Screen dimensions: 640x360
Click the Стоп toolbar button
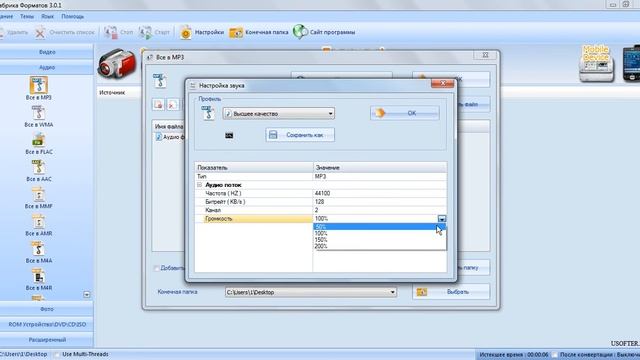(x=118, y=32)
